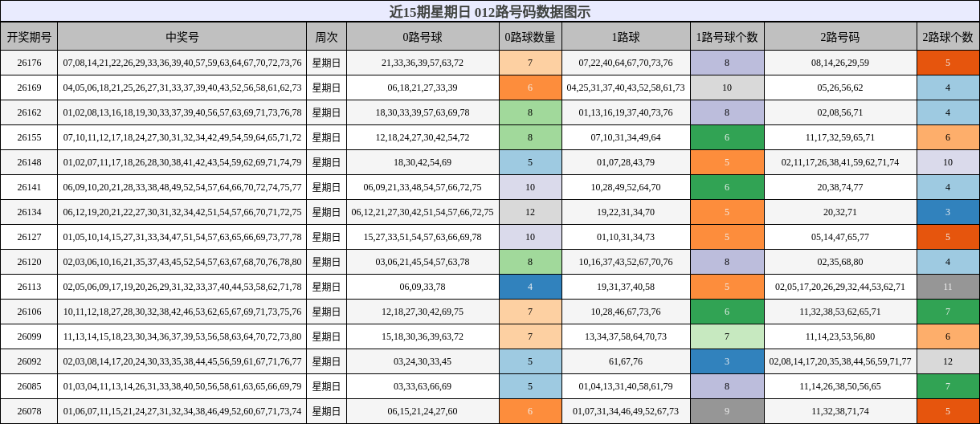980x424 pixels.
Task: Click the 2路球个数 cell of row 26148
Action: [948, 162]
